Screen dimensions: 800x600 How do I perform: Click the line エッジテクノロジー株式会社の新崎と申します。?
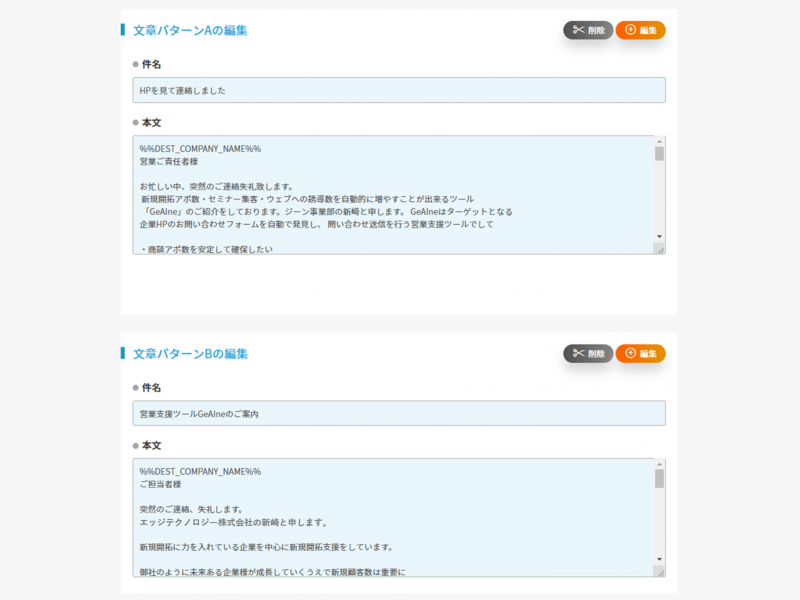point(235,522)
